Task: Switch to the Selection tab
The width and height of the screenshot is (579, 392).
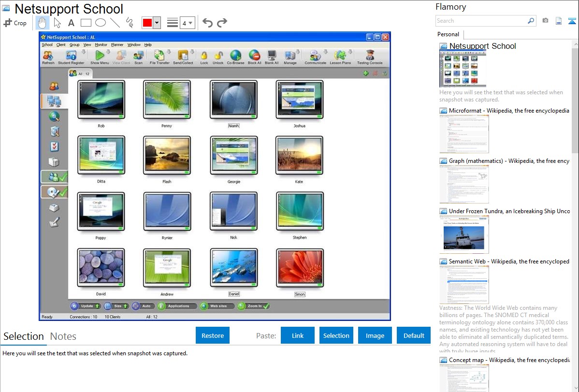Action: [24, 336]
